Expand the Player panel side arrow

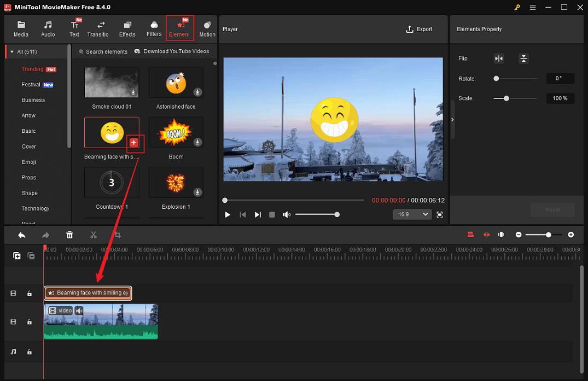coord(452,119)
